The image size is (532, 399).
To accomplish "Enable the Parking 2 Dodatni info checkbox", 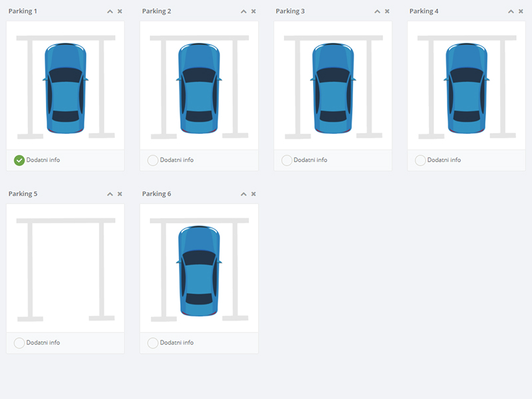I will pos(153,160).
